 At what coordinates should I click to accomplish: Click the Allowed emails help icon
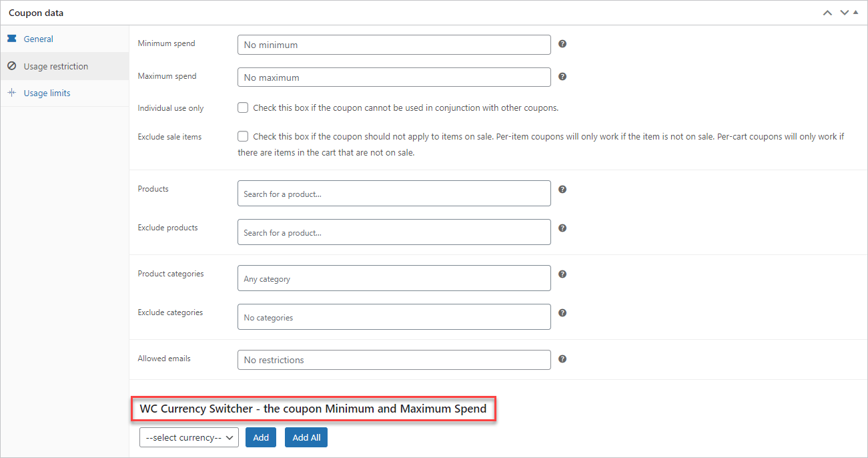(562, 359)
